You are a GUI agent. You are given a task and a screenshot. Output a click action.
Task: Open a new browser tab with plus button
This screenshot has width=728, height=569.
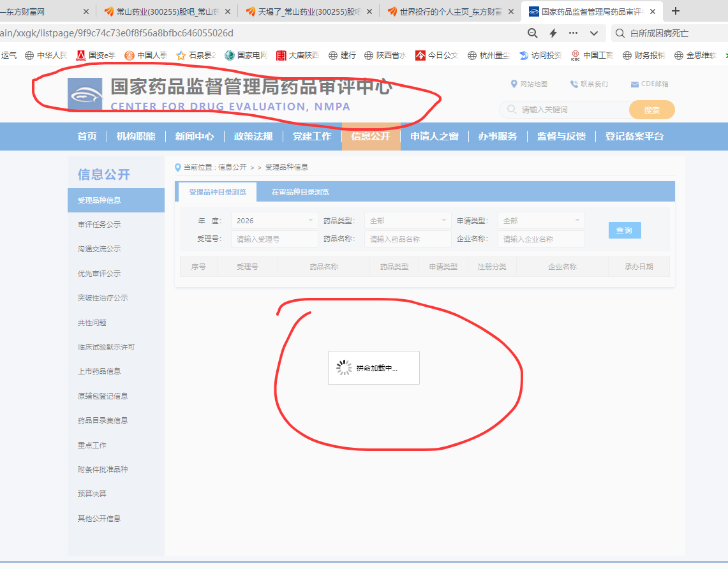pyautogui.click(x=676, y=11)
